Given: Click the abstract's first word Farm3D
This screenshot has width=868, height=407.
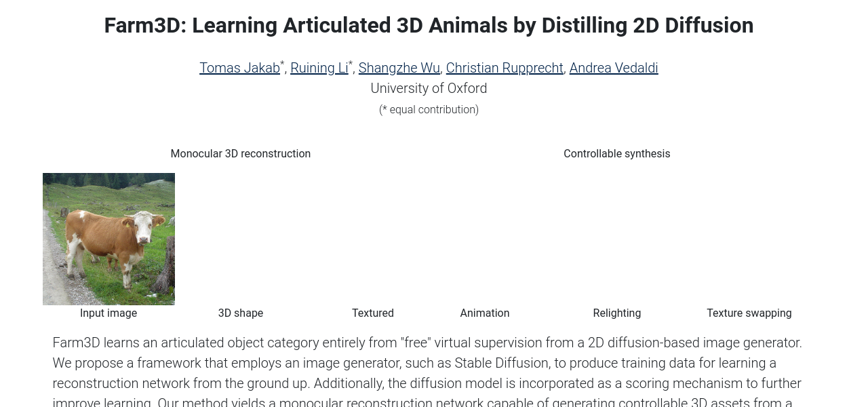Looking at the screenshot, I should (76, 343).
